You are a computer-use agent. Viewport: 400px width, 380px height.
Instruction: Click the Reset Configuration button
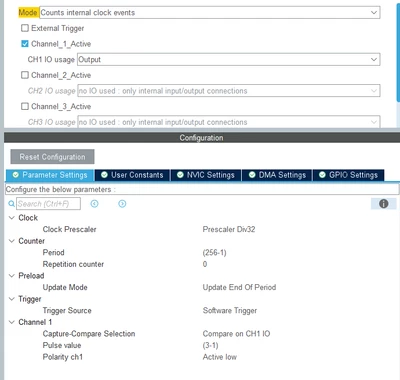(x=52, y=157)
